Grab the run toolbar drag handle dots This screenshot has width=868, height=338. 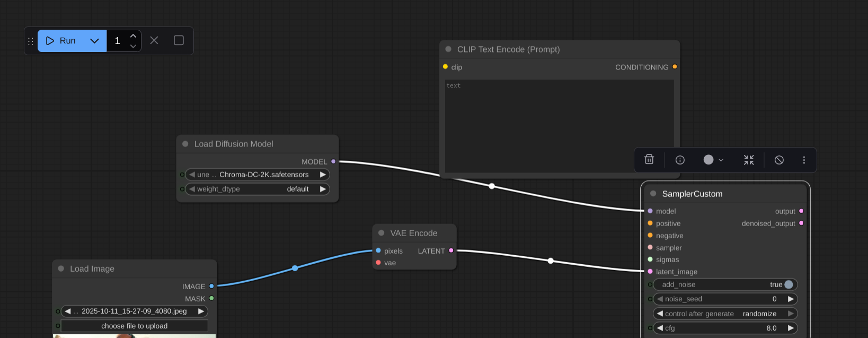tap(31, 41)
